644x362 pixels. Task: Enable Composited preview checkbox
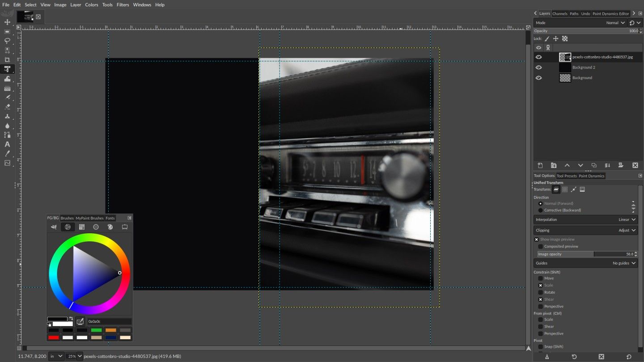point(540,246)
